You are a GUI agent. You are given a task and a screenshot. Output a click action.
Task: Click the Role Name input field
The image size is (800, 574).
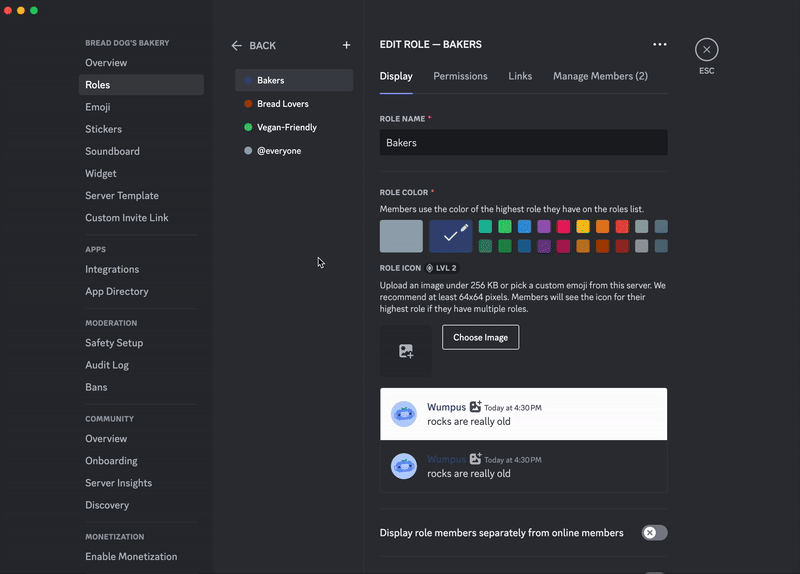523,142
